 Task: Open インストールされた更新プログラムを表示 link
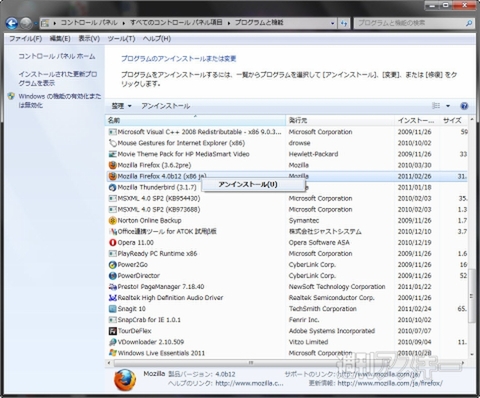(58, 78)
